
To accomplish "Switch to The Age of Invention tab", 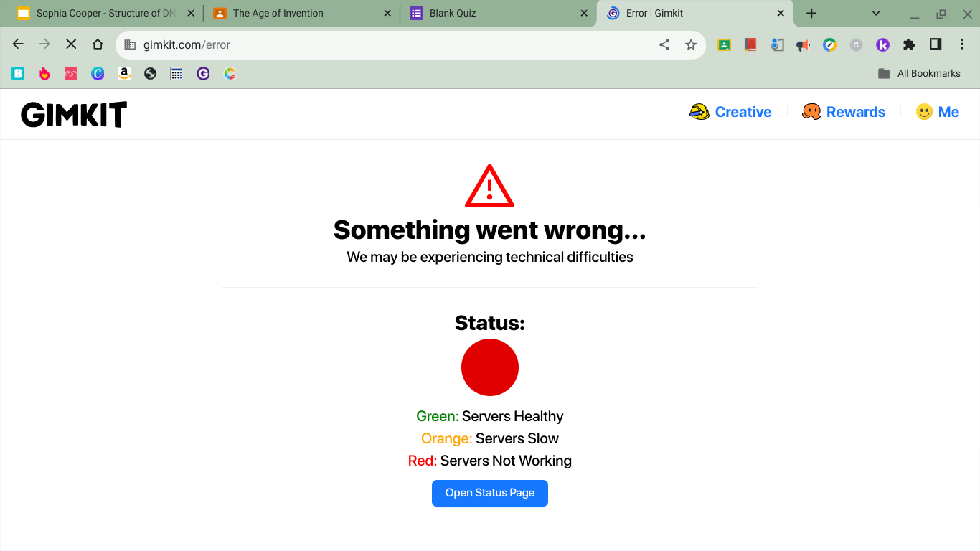I will point(300,13).
